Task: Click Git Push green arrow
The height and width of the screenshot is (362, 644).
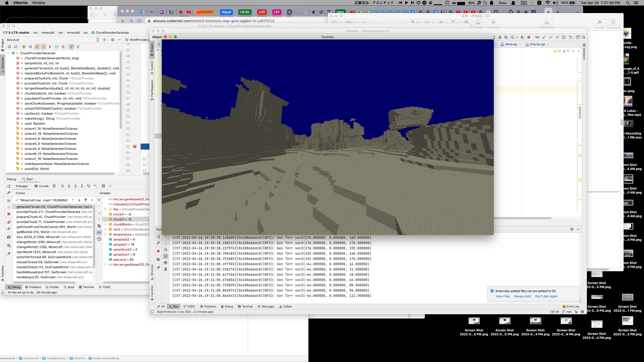Action: pos(557,37)
